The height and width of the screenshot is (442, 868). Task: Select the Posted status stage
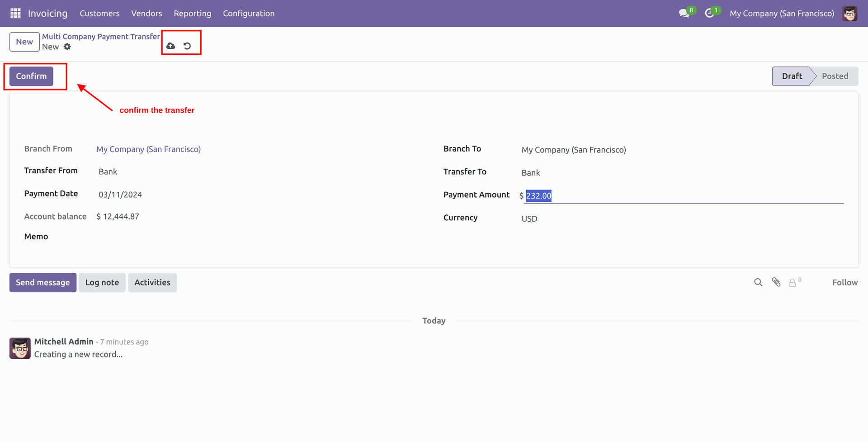[x=835, y=76]
